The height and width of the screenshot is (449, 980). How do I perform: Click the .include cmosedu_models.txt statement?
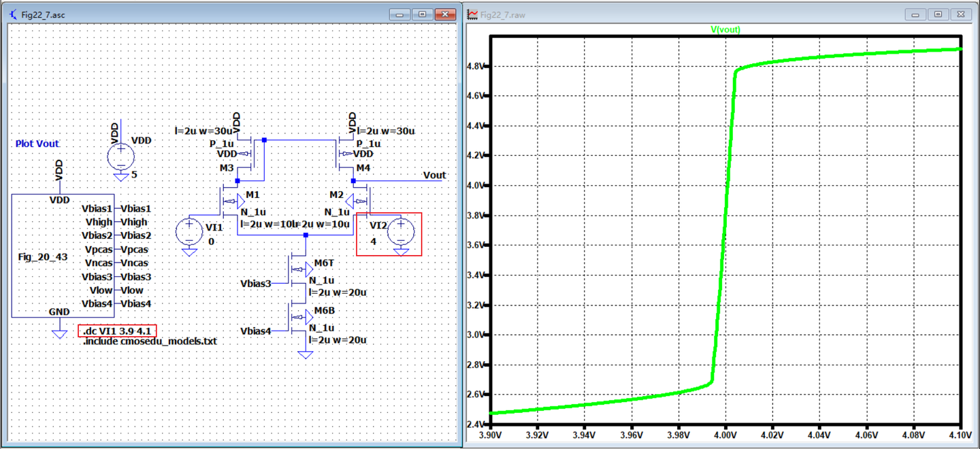[x=150, y=341]
